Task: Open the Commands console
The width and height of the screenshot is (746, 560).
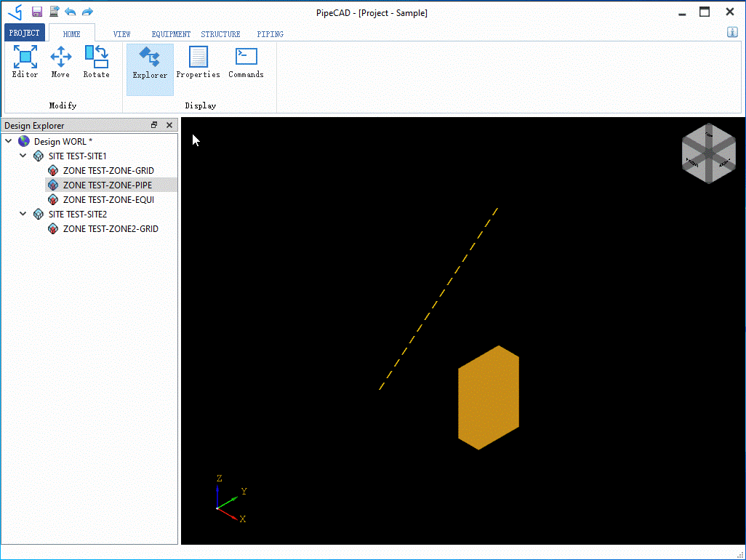Action: (x=246, y=62)
